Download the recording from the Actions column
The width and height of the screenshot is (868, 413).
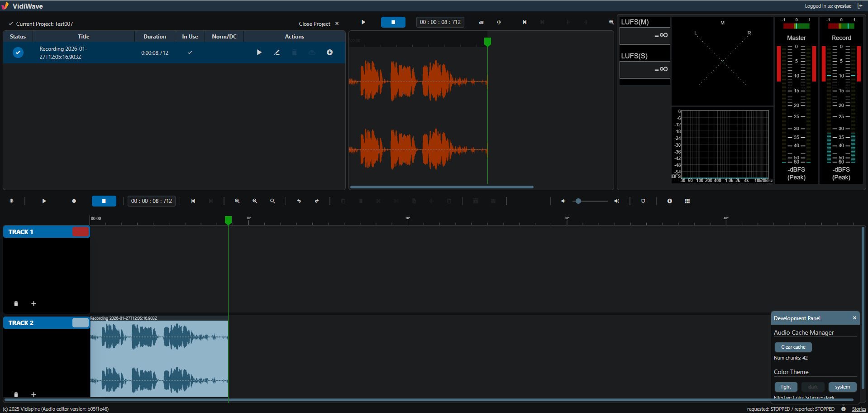pyautogui.click(x=329, y=53)
